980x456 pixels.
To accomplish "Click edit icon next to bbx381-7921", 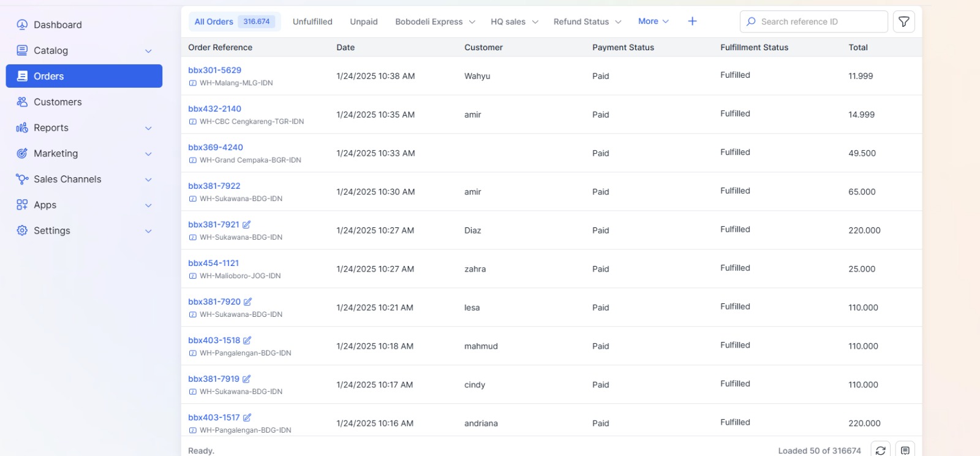I will click(x=246, y=224).
